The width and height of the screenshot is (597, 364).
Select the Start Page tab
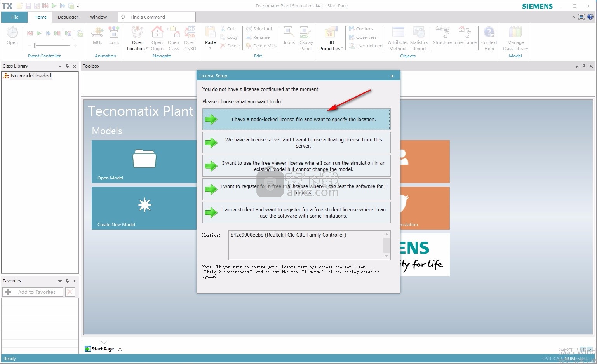pyautogui.click(x=103, y=349)
